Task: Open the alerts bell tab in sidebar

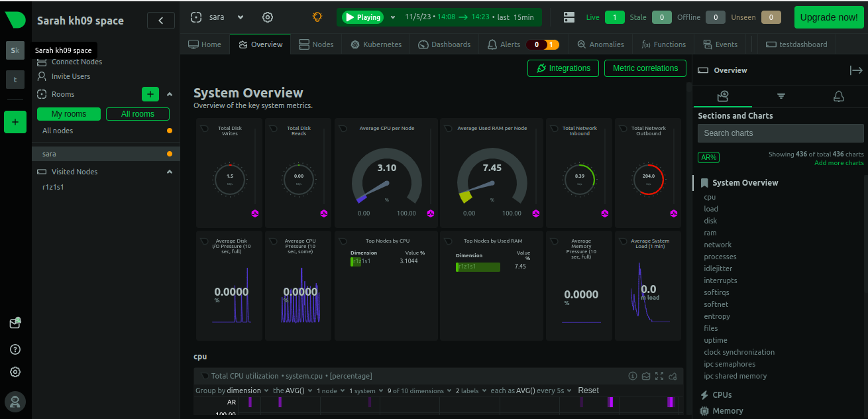Action: tap(838, 97)
